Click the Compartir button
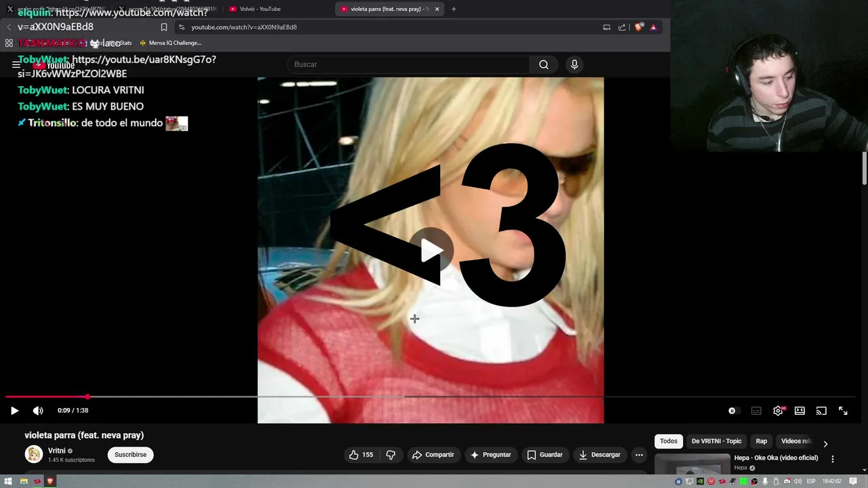868x488 pixels. point(433,455)
